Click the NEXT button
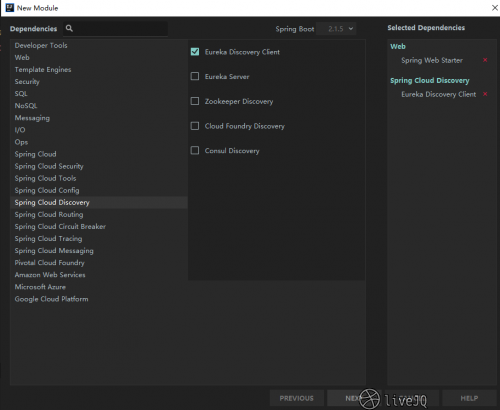The image size is (500, 410). 354,398
